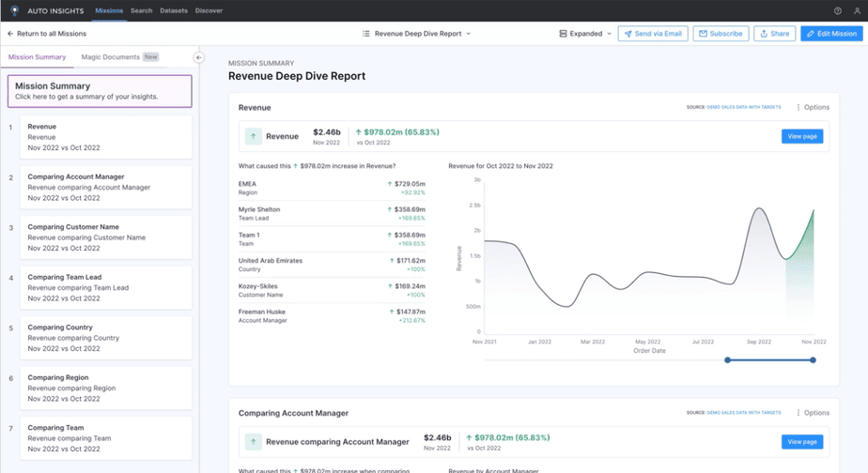Click View page on Account Manager card
868x473 pixels.
point(802,441)
